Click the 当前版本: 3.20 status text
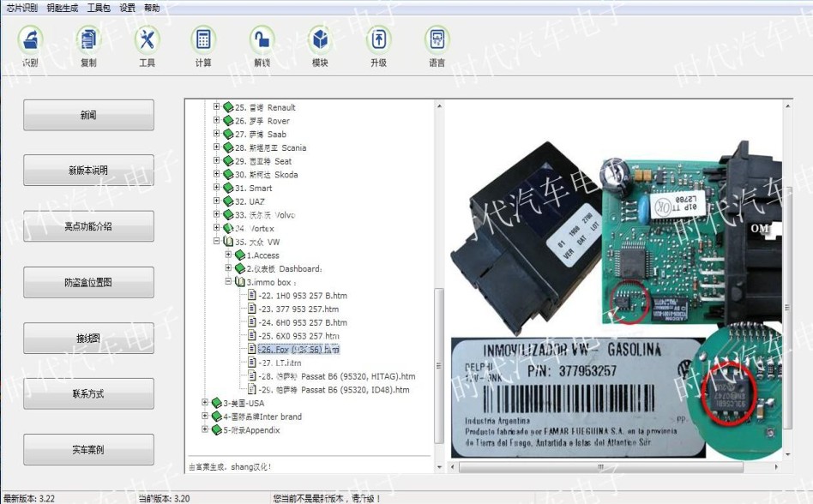 (x=164, y=498)
